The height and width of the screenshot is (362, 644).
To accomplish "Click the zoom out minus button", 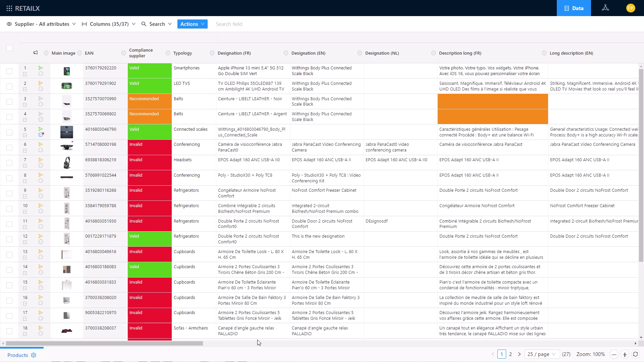I will click(x=614, y=354).
